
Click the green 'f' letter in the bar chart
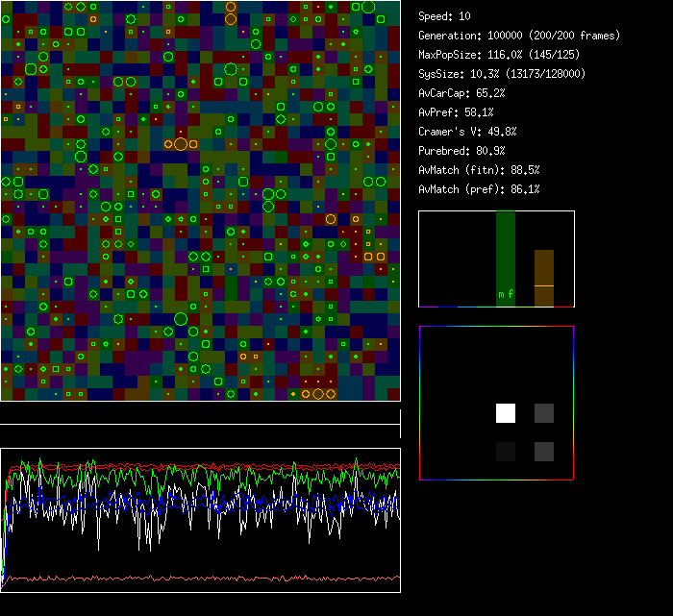[x=511, y=294]
